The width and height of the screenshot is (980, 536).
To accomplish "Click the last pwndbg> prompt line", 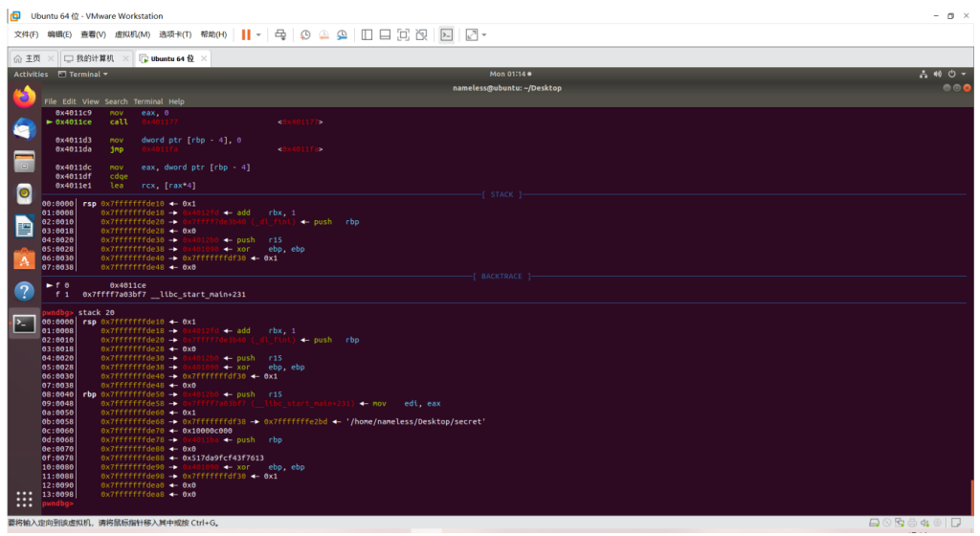I will click(x=57, y=503).
